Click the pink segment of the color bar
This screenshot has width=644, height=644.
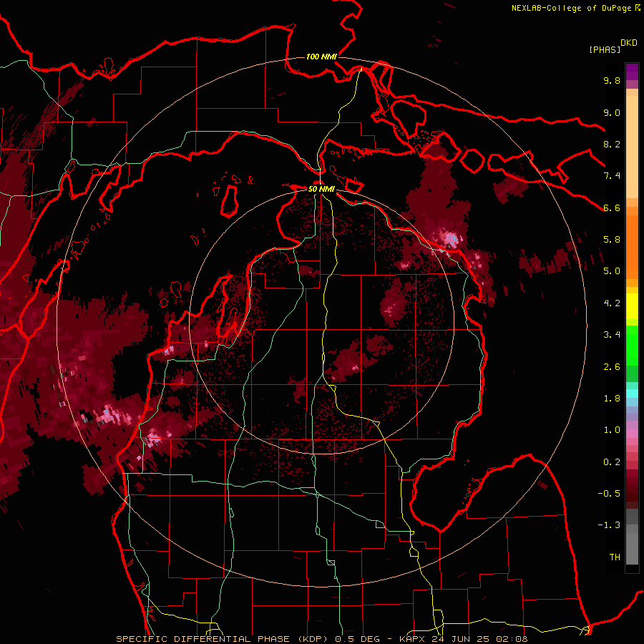coord(632,434)
